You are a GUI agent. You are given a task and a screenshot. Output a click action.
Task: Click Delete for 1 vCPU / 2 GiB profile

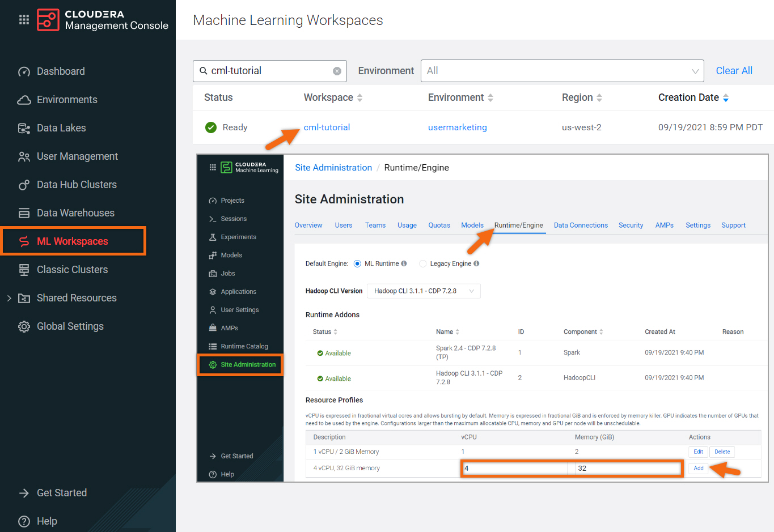[x=722, y=452]
